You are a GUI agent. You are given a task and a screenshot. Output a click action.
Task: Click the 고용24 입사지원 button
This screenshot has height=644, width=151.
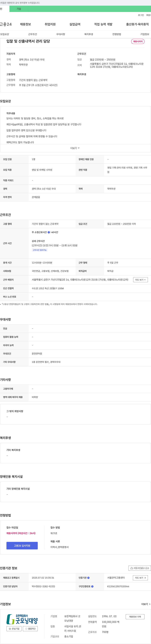click(22, 545)
